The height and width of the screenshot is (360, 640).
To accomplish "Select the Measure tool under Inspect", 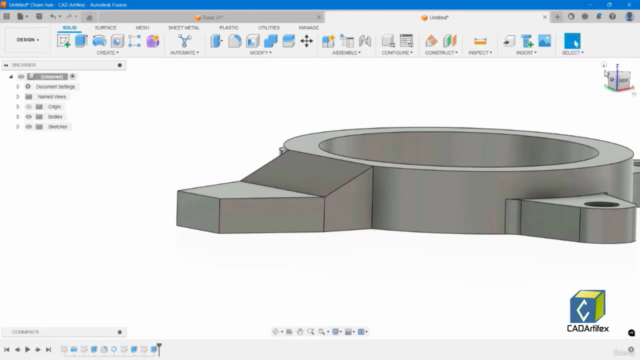I will coord(480,41).
